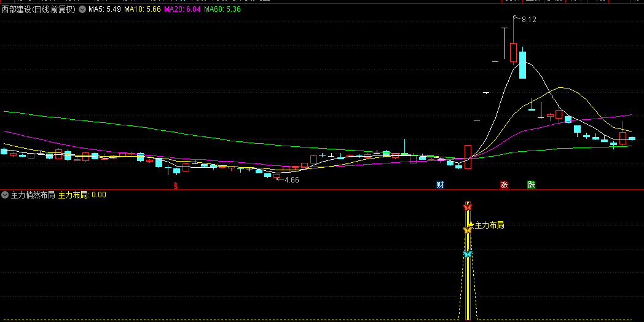Click the 主力布局: 0.00 indicator value
This screenshot has height=322, width=644.
[82, 195]
